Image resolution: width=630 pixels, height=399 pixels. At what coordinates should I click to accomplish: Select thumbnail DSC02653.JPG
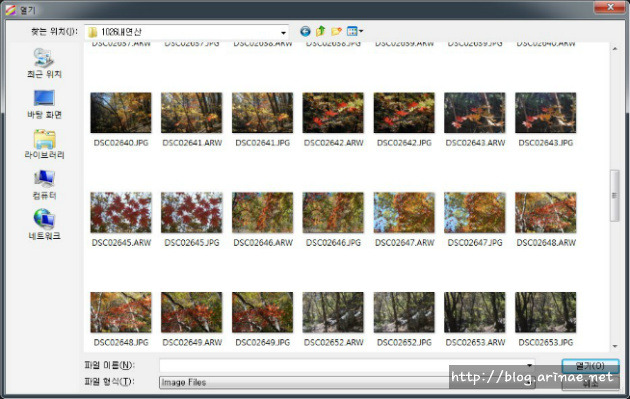[x=545, y=312]
